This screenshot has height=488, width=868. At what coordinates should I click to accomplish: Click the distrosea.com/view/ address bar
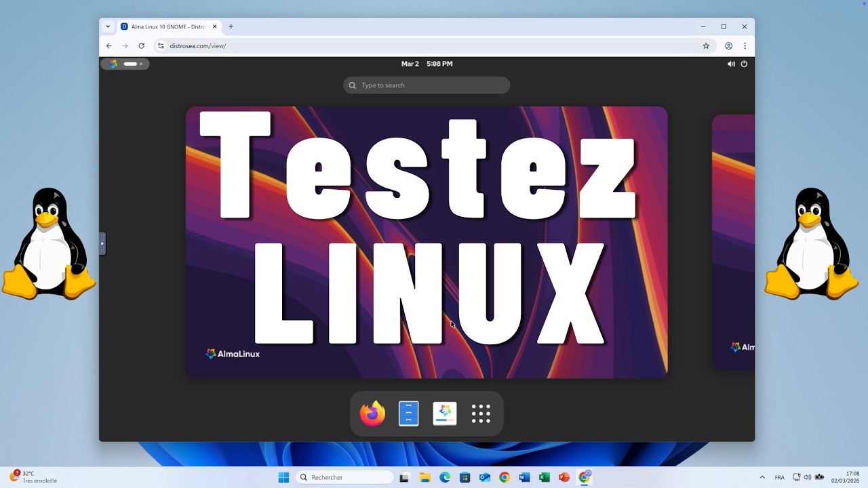(x=434, y=46)
